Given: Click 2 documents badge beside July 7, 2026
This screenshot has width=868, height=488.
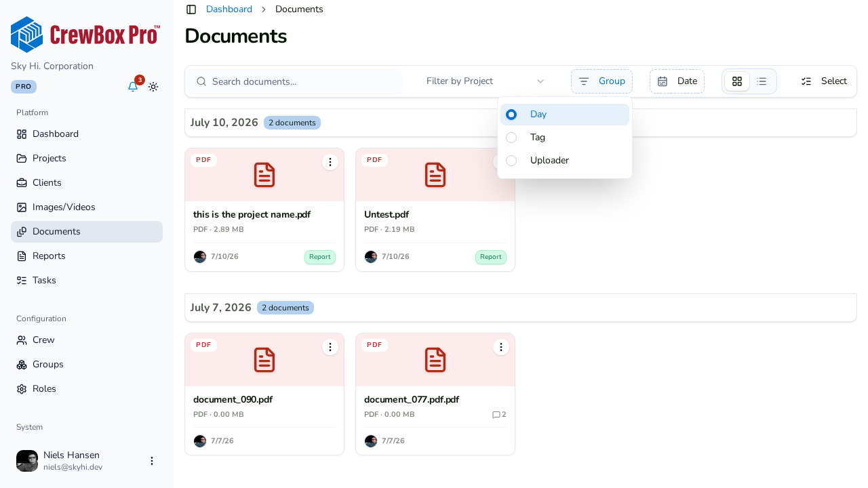Looking at the screenshot, I should [285, 308].
